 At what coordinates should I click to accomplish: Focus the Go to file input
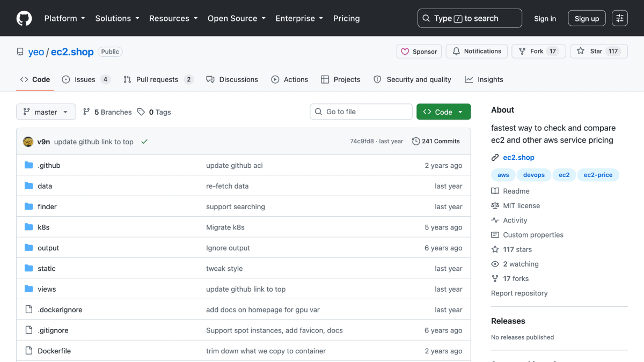(361, 112)
